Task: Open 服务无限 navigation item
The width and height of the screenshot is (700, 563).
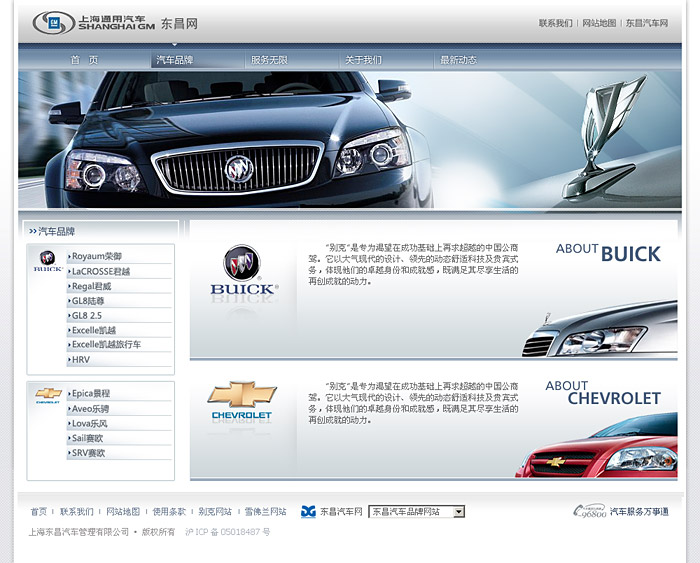Action: click(x=269, y=60)
